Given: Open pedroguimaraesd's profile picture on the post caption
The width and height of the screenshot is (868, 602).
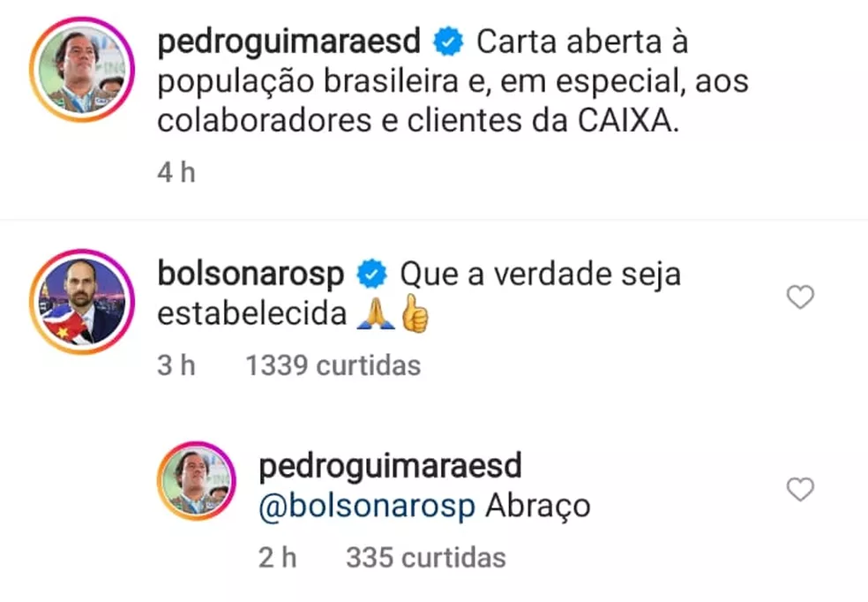Looking at the screenshot, I should (x=82, y=70).
